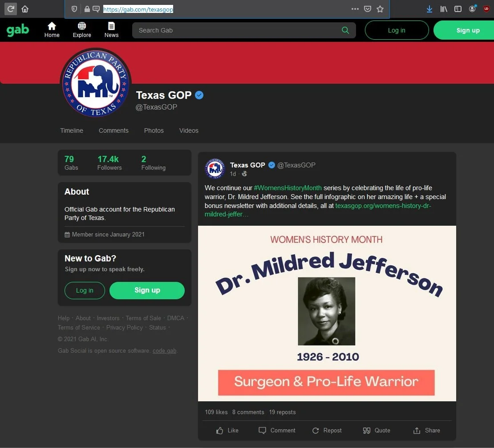View the 8 comments count

tap(248, 412)
